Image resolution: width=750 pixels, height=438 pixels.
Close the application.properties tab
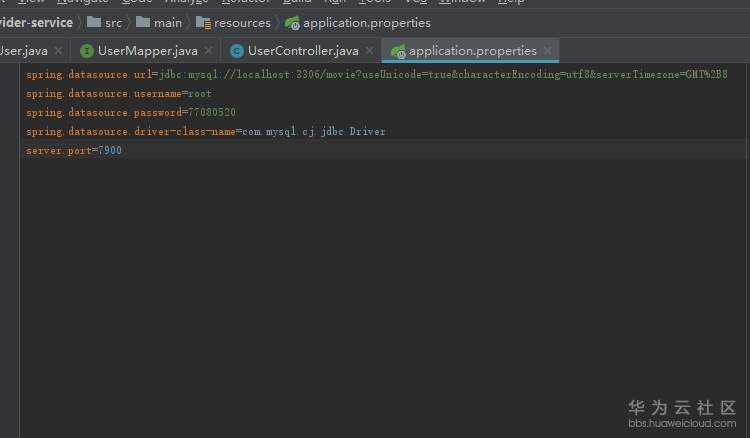(548, 50)
